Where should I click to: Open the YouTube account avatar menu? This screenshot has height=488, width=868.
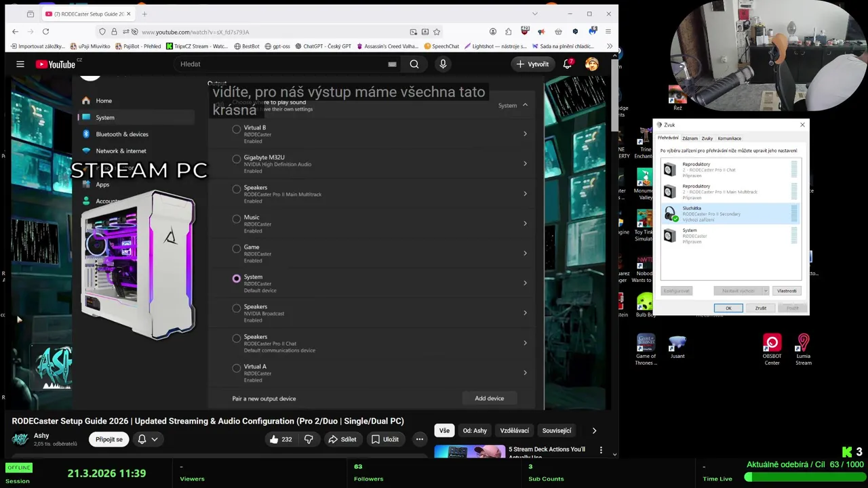coord(592,64)
